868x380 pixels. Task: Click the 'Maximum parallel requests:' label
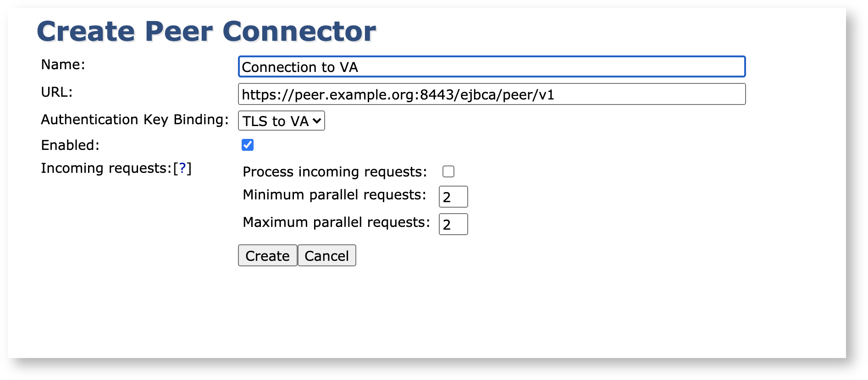(336, 222)
